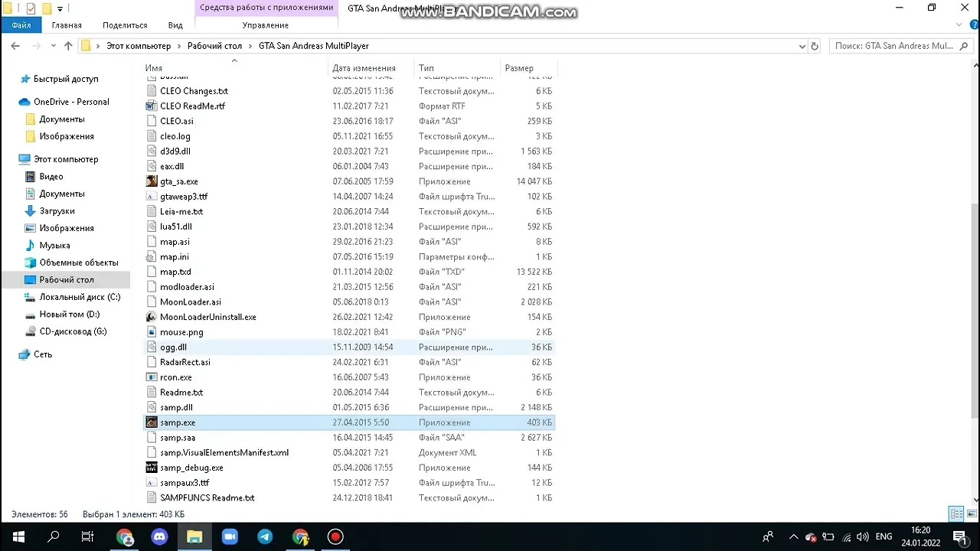Image resolution: width=980 pixels, height=551 pixels.
Task: Sort files by Тип column
Action: (x=426, y=68)
